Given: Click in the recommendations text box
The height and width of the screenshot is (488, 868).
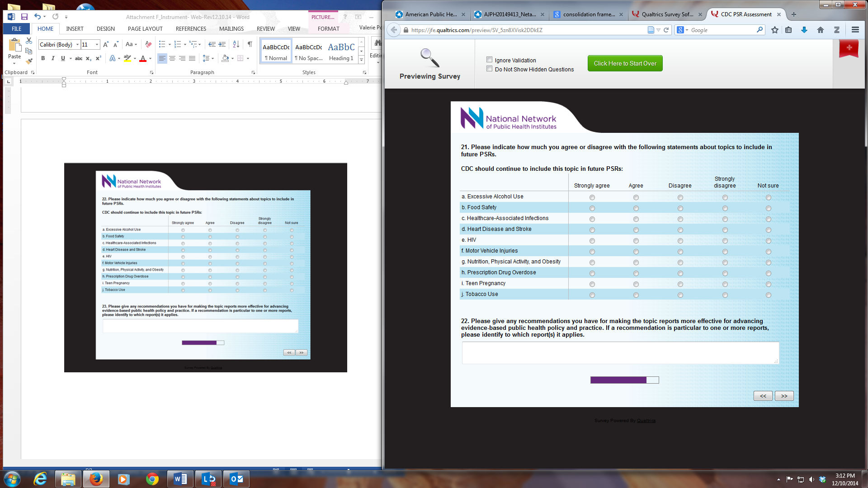Looking at the screenshot, I should [x=620, y=352].
